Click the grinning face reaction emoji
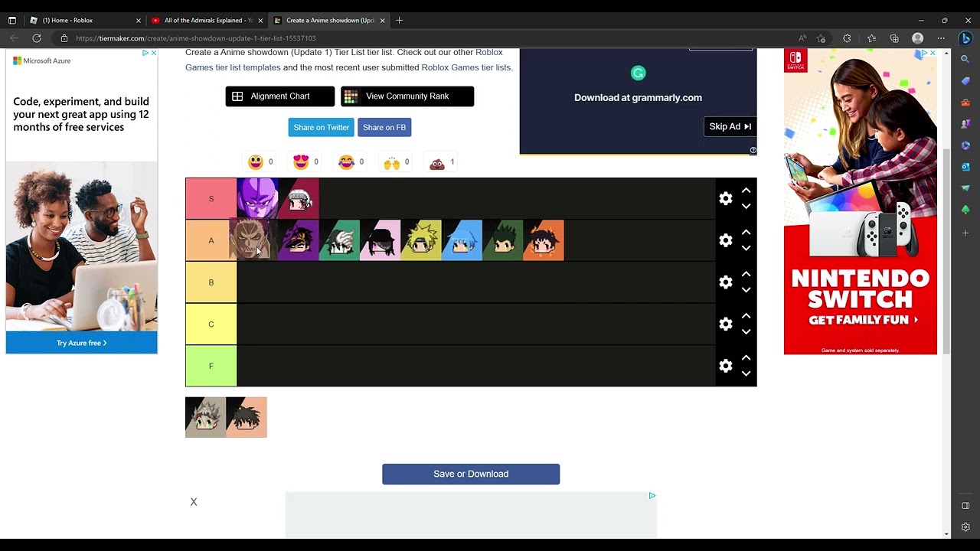The image size is (980, 551). (256, 162)
